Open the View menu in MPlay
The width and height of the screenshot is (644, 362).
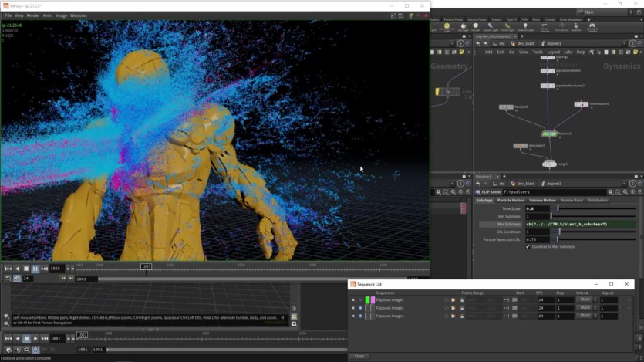[19, 15]
